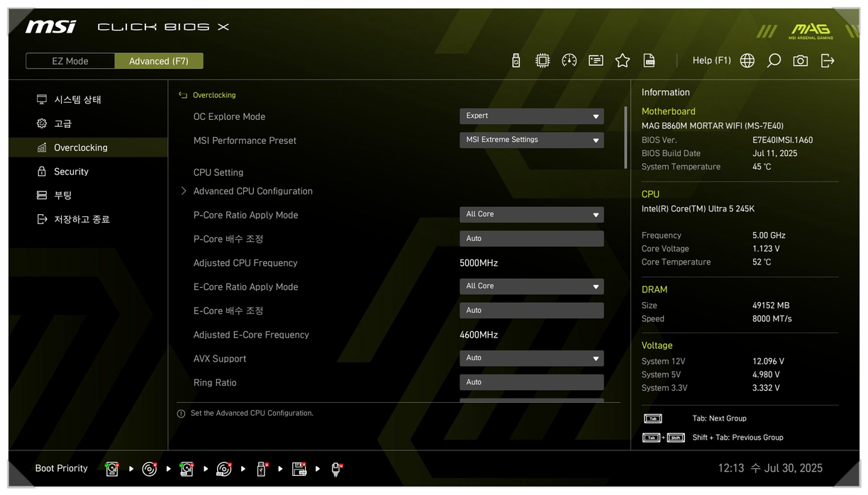The height and width of the screenshot is (495, 868).
Task: Open the OC Explore Mode dropdown
Action: tap(531, 116)
